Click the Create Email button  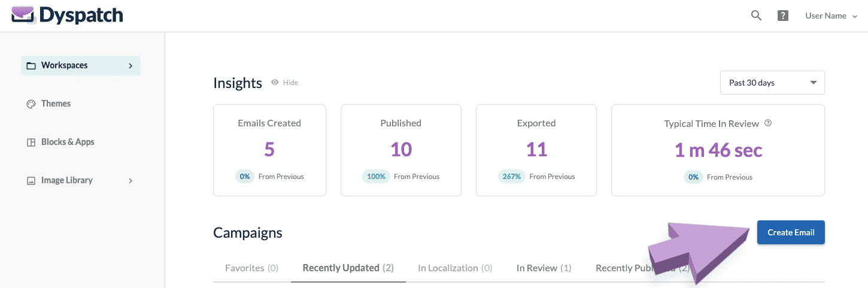791,232
